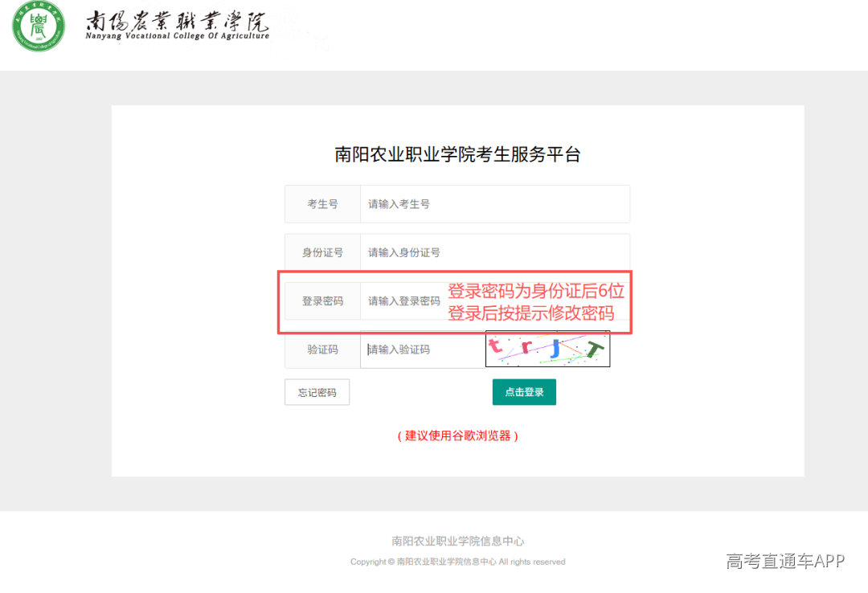Click the captcha image to refresh it
868x593 pixels.
point(548,349)
